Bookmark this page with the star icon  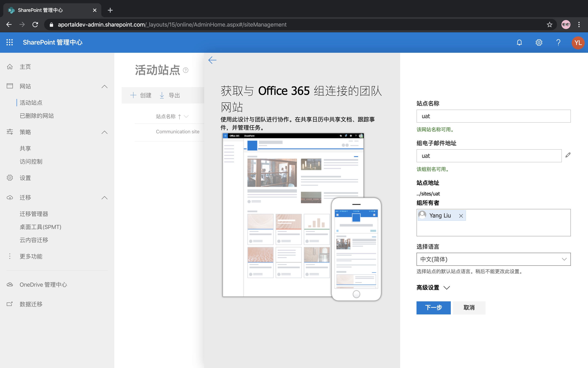coord(550,25)
